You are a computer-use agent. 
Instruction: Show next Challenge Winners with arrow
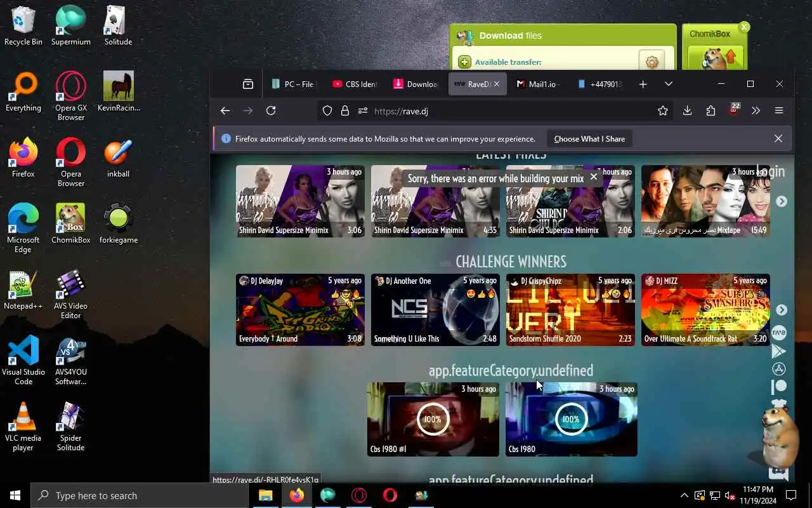coord(782,310)
